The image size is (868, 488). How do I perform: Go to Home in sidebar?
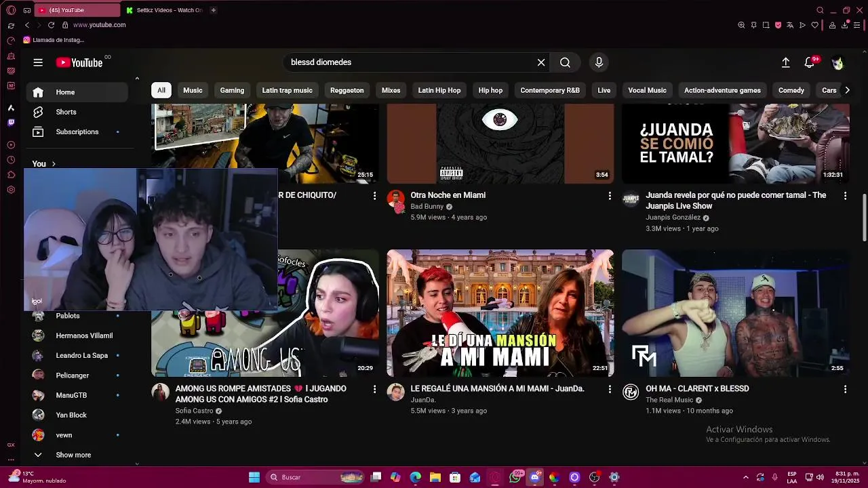point(77,92)
